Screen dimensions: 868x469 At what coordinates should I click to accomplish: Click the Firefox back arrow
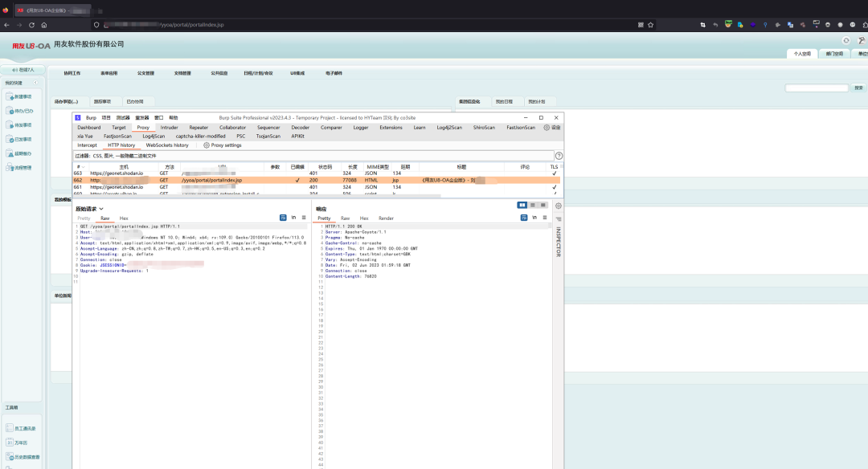(6, 25)
